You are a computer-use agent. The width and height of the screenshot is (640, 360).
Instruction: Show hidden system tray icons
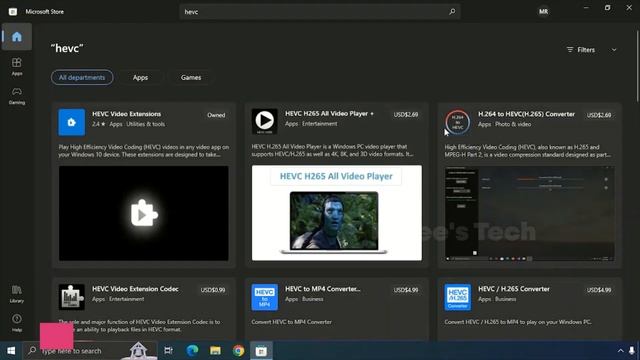tap(620, 351)
